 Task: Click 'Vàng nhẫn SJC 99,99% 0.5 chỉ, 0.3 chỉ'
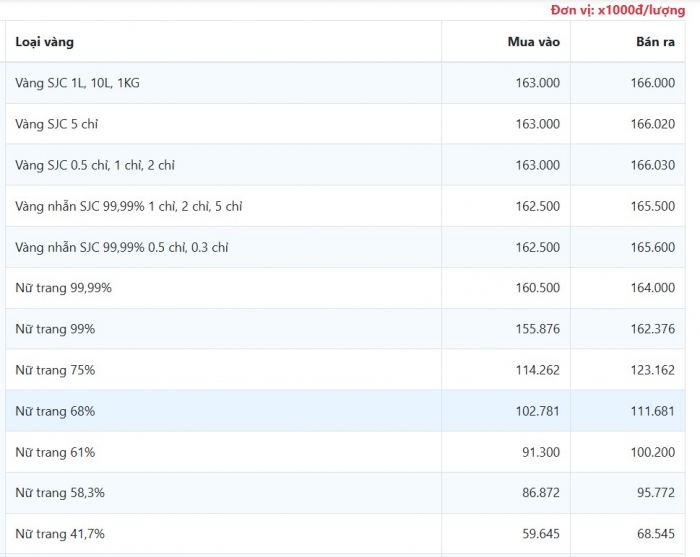click(x=122, y=247)
